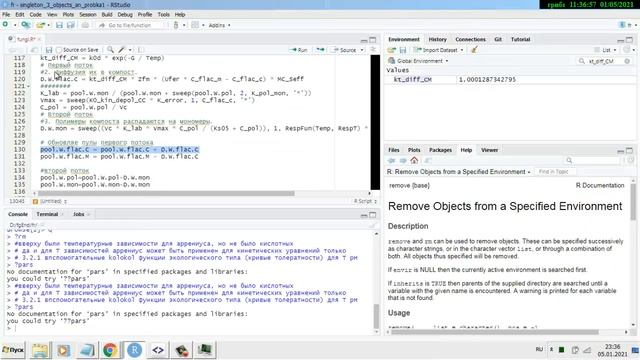Click the print icon in the main toolbar
The image size is (640, 360).
click(x=85, y=25)
